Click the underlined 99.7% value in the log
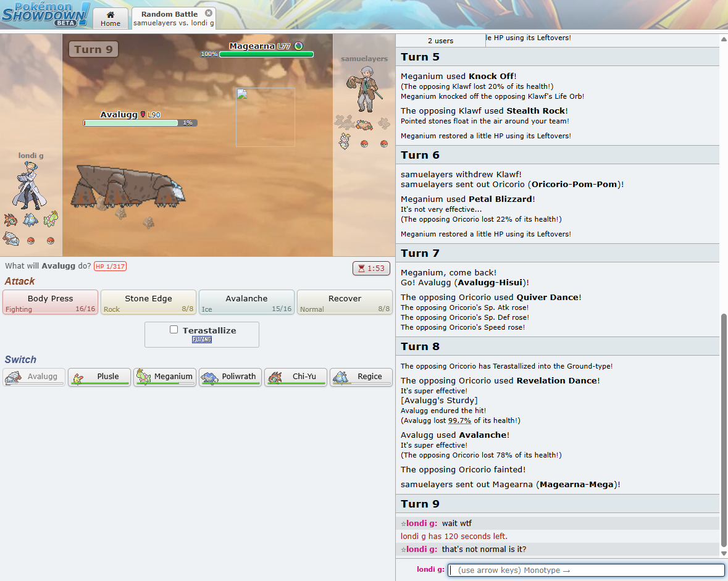 459,420
